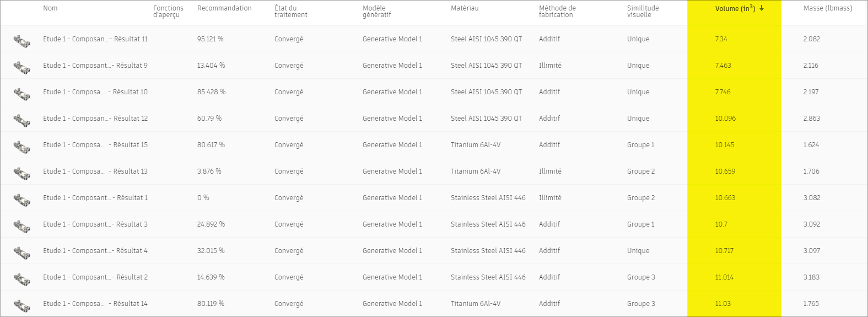Click the État du traitement header
The image size is (868, 317).
click(x=291, y=12)
